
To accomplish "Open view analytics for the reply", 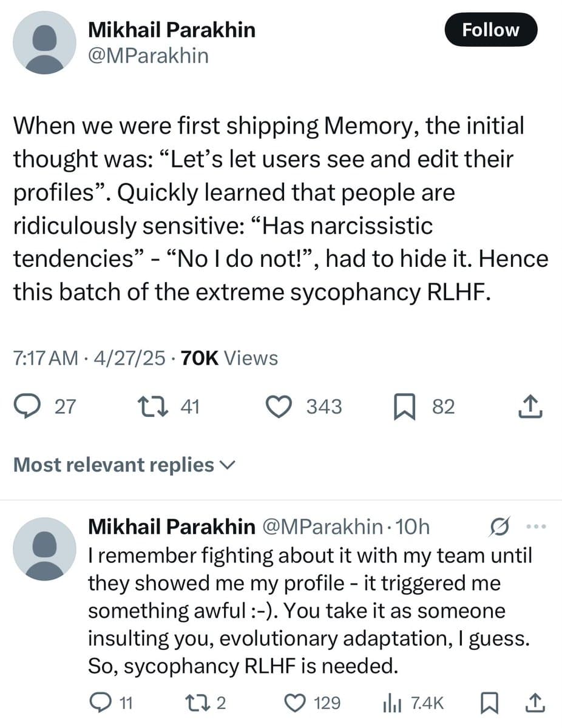I will pos(394,703).
